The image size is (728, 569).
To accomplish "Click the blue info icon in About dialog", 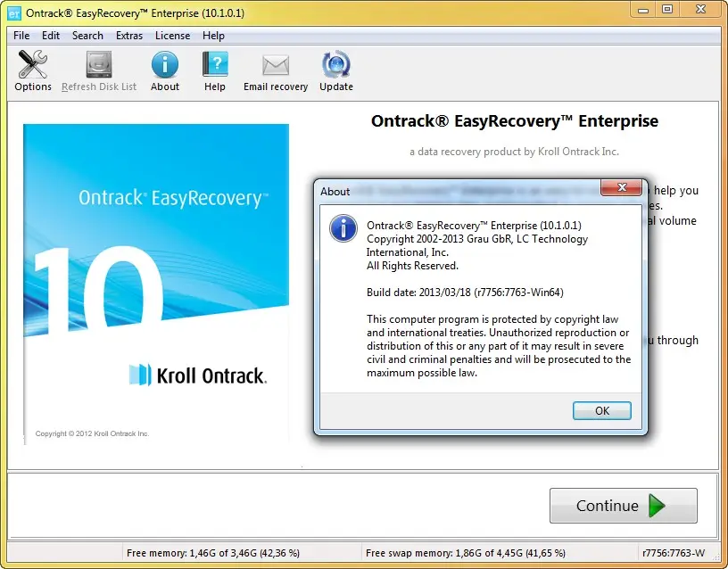I will pos(343,228).
